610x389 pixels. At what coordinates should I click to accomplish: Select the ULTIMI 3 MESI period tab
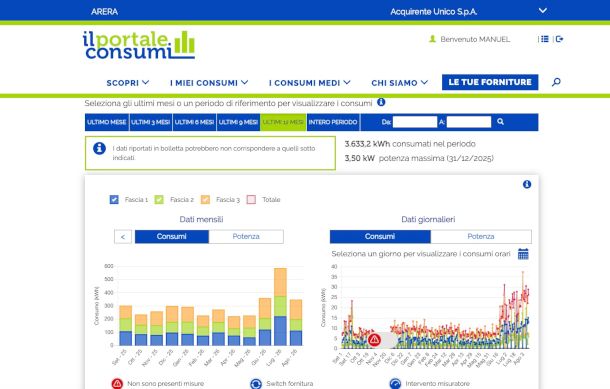151,122
